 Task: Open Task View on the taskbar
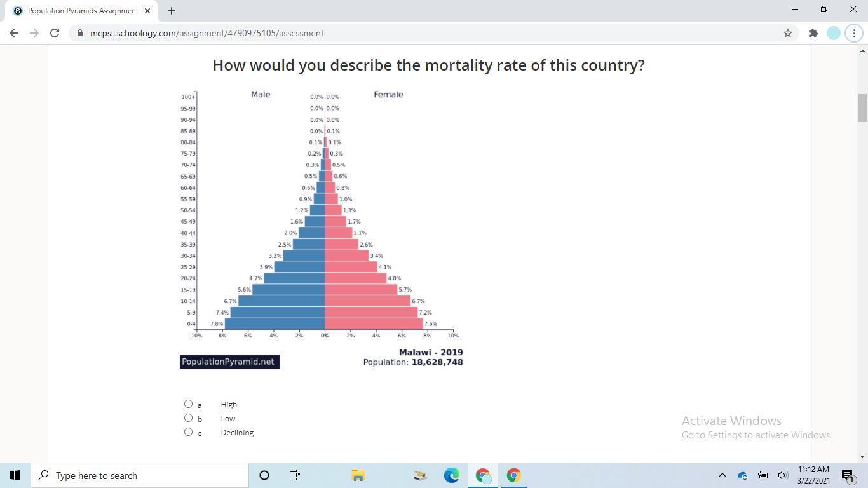(295, 475)
